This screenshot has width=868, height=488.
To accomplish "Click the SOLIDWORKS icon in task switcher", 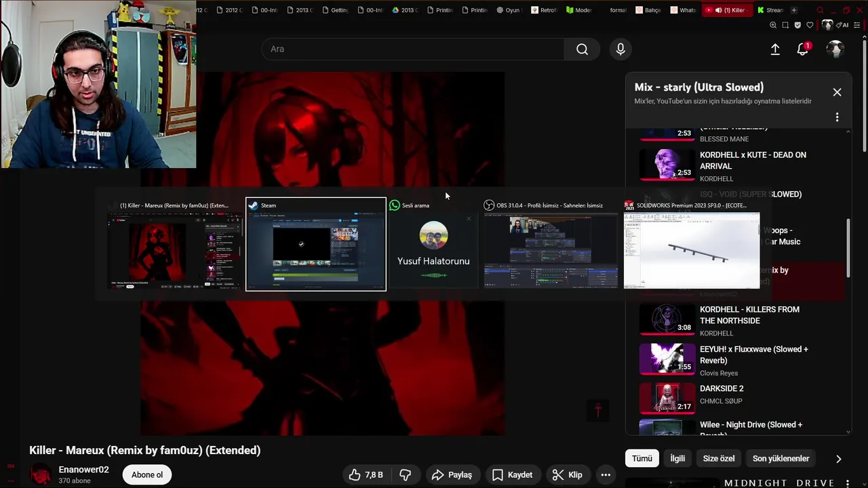I will (629, 205).
